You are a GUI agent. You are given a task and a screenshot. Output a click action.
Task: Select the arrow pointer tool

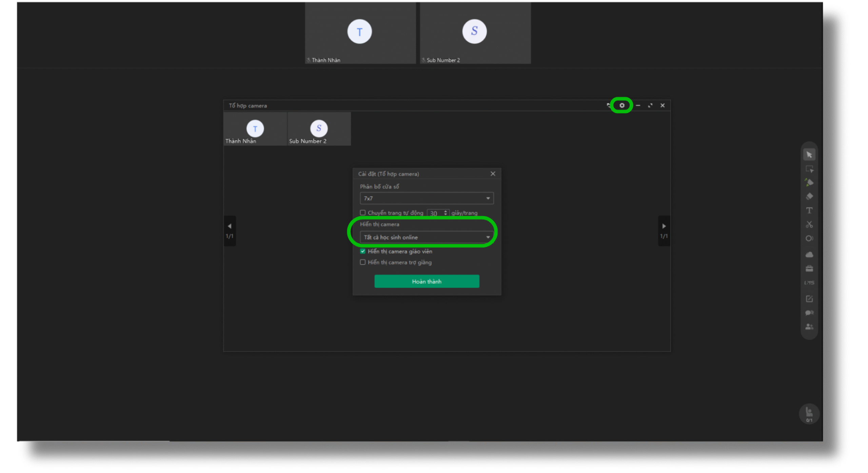pos(809,155)
